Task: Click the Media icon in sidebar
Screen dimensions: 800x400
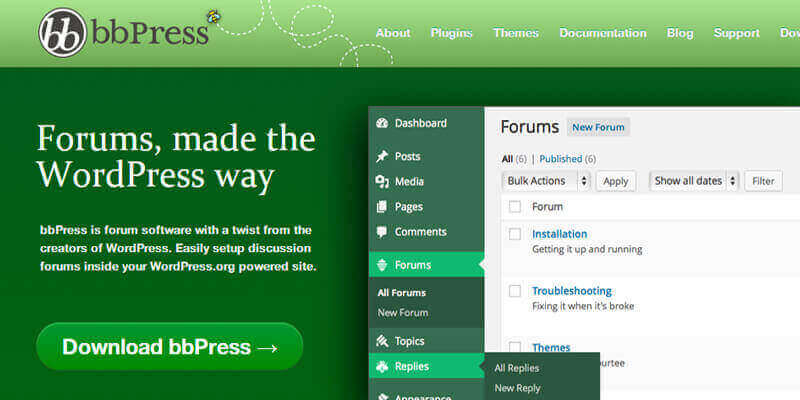Action: 381,182
